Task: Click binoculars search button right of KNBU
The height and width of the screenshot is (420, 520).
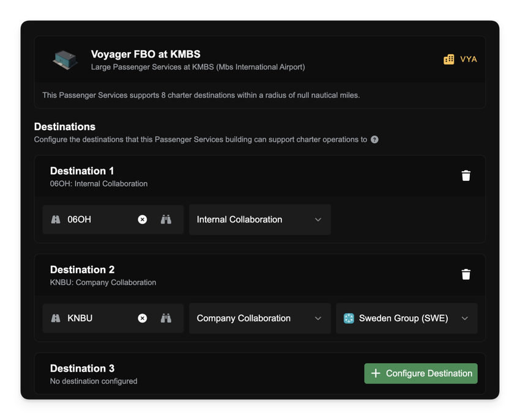Action: [166, 318]
